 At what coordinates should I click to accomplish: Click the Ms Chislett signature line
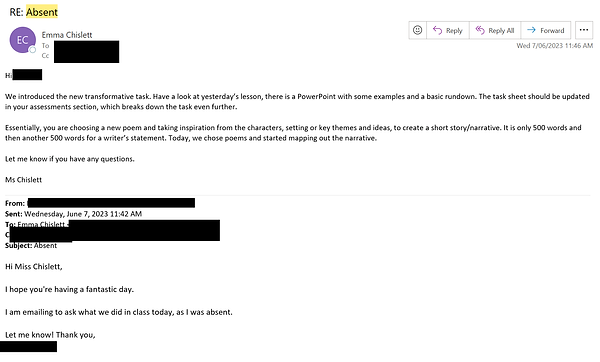point(24,180)
